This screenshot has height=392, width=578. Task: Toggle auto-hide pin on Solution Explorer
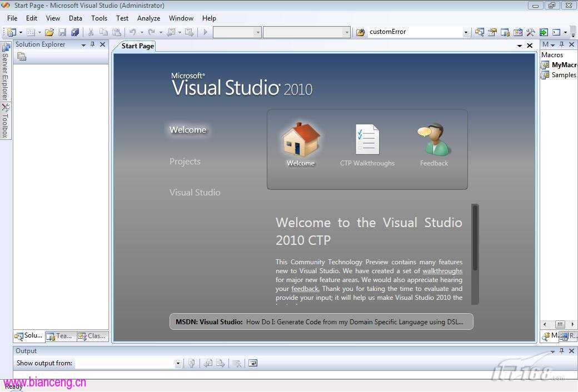[92, 44]
